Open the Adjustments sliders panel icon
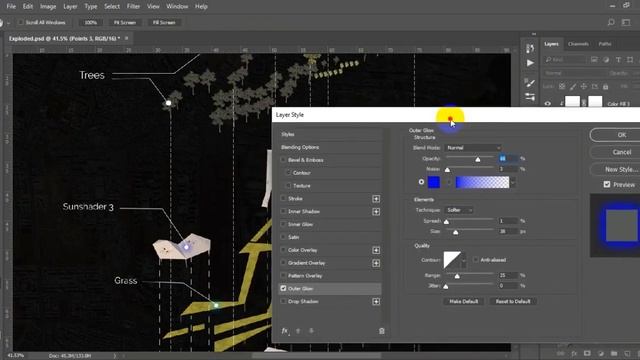This screenshot has width=640, height=360. [530, 97]
